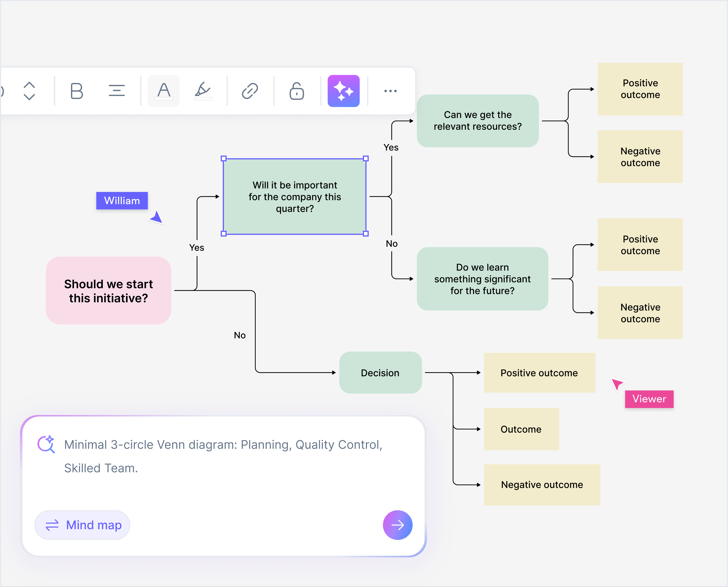
Task: Open the text color picker
Action: click(164, 91)
